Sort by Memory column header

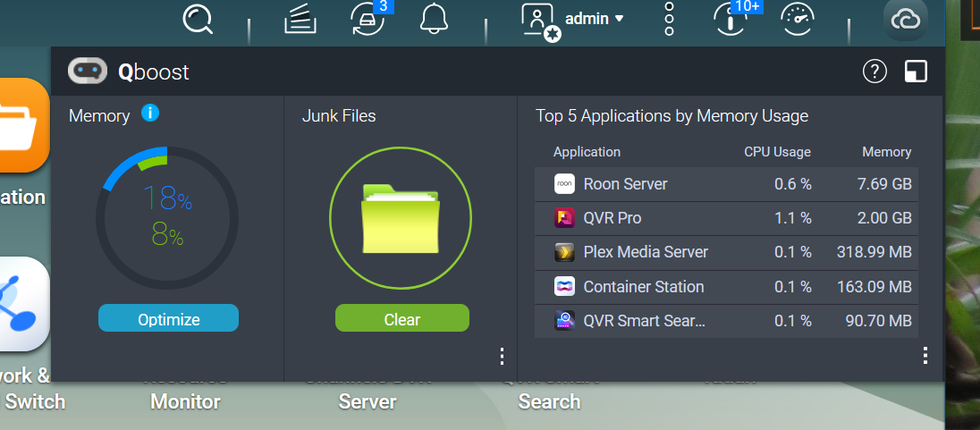coord(886,152)
